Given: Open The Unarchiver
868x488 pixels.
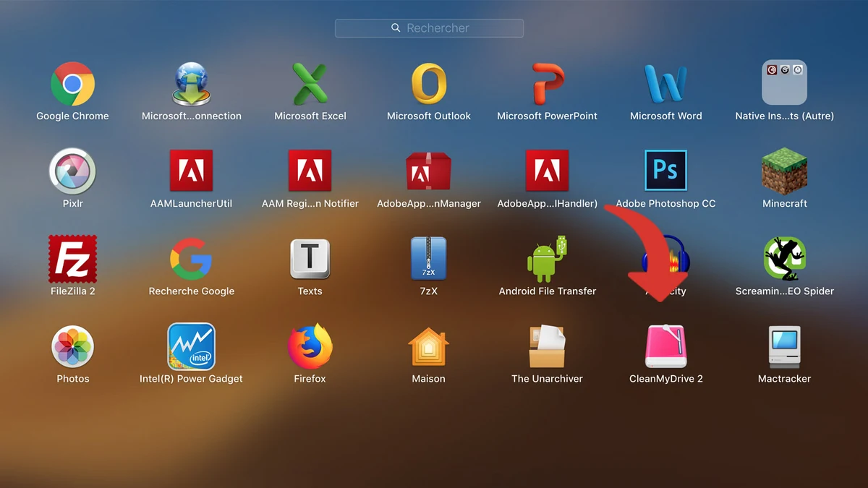Looking at the screenshot, I should click(547, 346).
